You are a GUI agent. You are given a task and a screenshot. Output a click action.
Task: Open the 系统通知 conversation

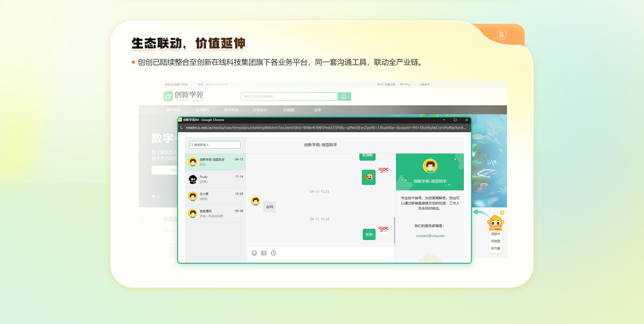pyautogui.click(x=215, y=213)
